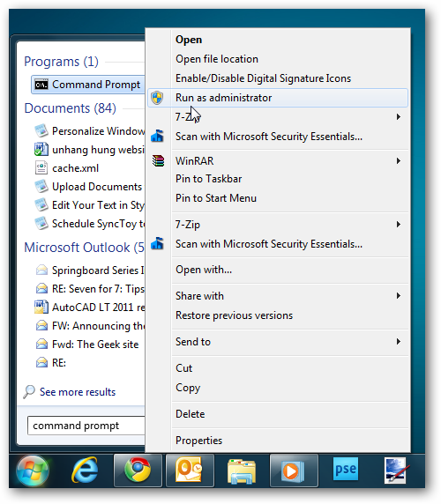This screenshot has width=441, height=504.
Task: Open Windows Explorer folder icon on taskbar
Action: (242, 471)
